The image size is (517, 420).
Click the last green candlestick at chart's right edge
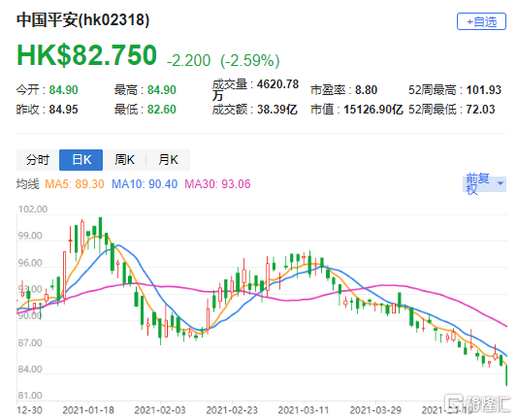(x=506, y=375)
